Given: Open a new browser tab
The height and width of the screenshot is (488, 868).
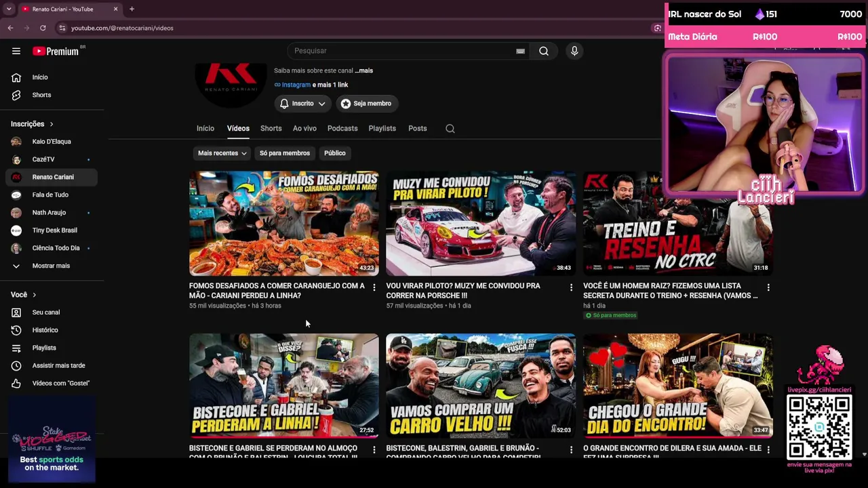Looking at the screenshot, I should pyautogui.click(x=132, y=9).
